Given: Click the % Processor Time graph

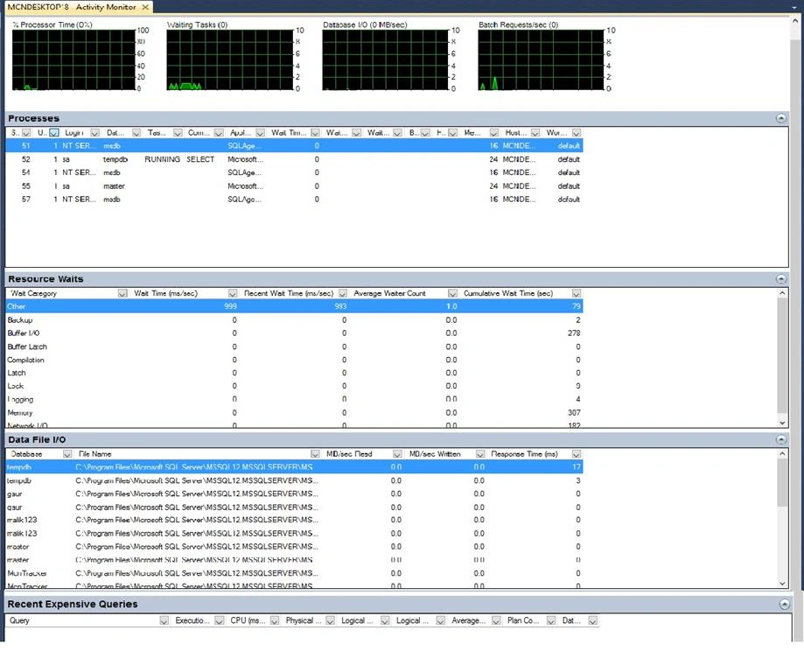Looking at the screenshot, I should [73, 59].
